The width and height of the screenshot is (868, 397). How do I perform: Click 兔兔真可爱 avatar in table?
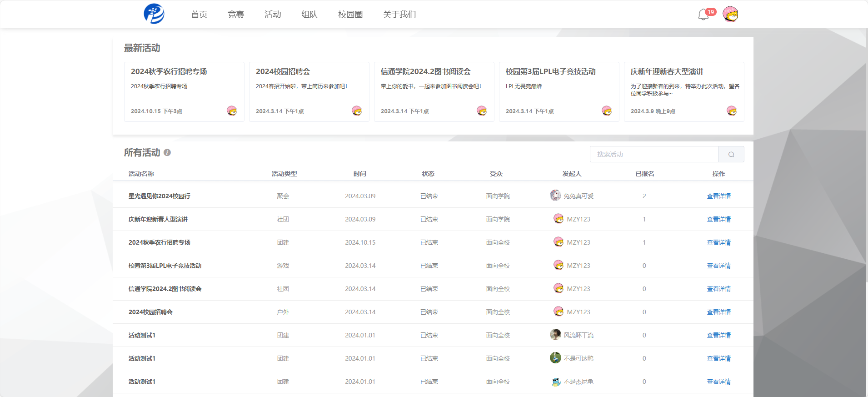(555, 196)
